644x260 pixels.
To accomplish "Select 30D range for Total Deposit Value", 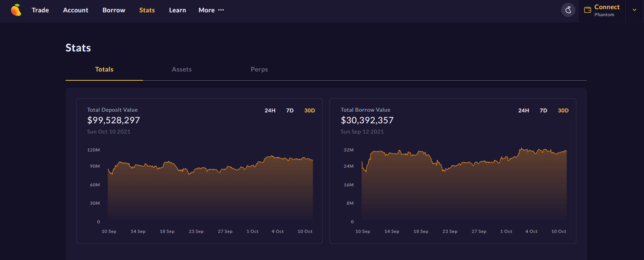I will point(309,111).
